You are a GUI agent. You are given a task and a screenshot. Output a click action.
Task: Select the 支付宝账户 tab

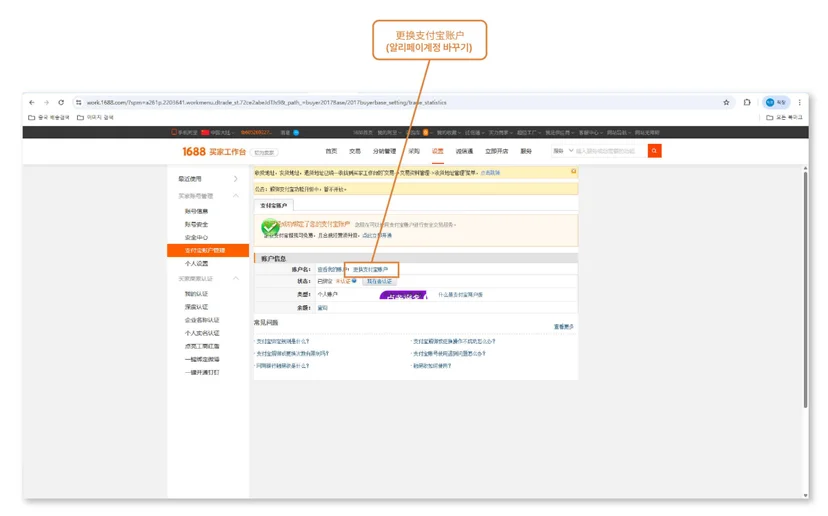click(x=274, y=205)
